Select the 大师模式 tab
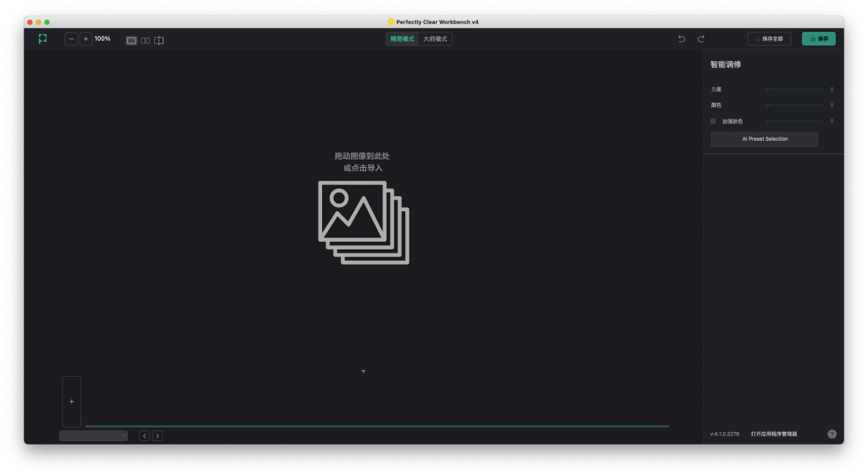The height and width of the screenshot is (476, 868). point(435,39)
